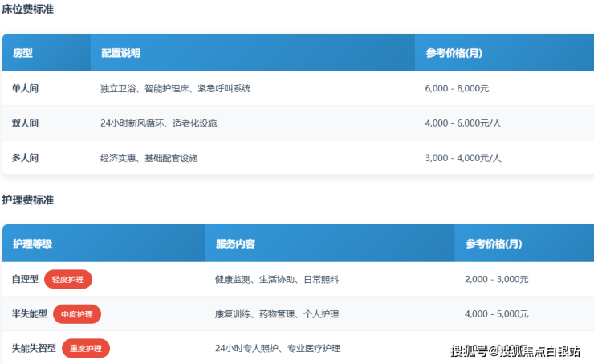Click the 中度护理 red badge
594x364 pixels.
(77, 313)
